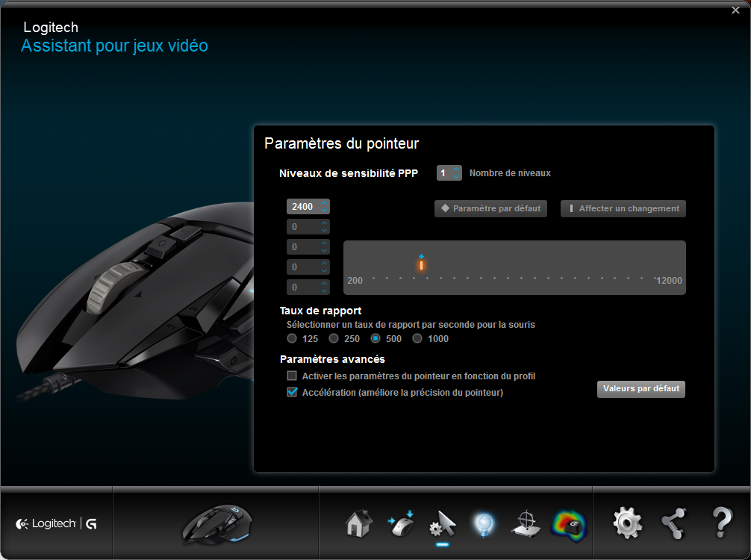Screen dimensions: 751x560
Task: Open the input analysis heat map icon
Action: pos(569,526)
